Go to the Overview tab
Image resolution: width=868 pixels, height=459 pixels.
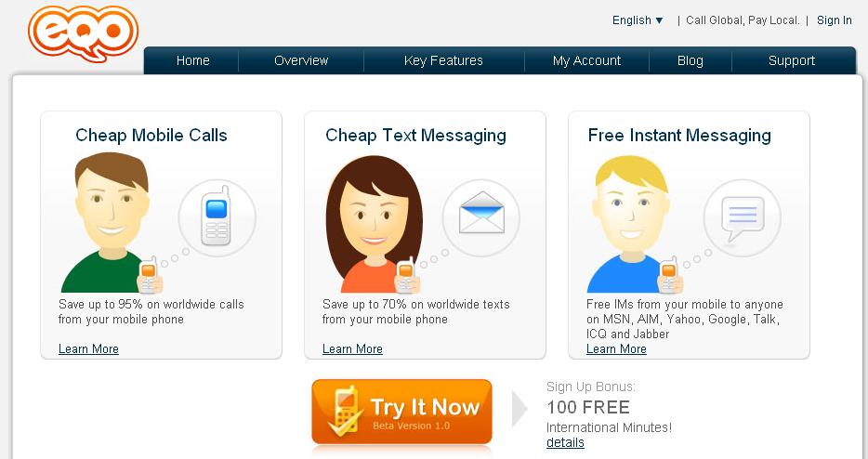[x=301, y=60]
